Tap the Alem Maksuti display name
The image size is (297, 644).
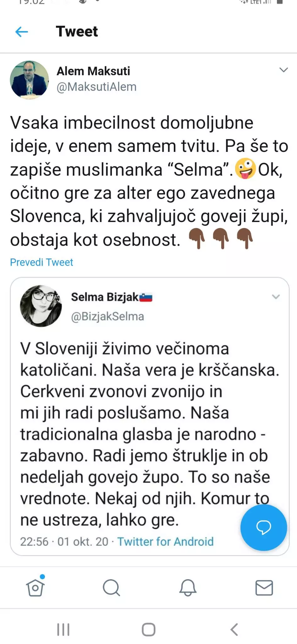coord(93,71)
